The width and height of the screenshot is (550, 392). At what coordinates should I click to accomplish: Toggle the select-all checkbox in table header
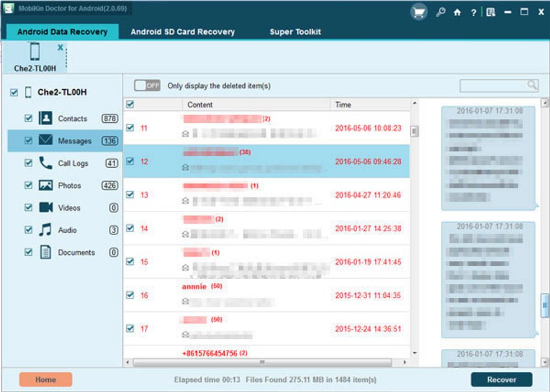[130, 104]
